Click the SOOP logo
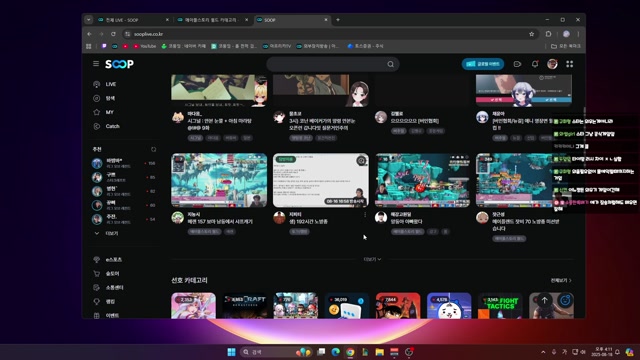 (x=119, y=64)
